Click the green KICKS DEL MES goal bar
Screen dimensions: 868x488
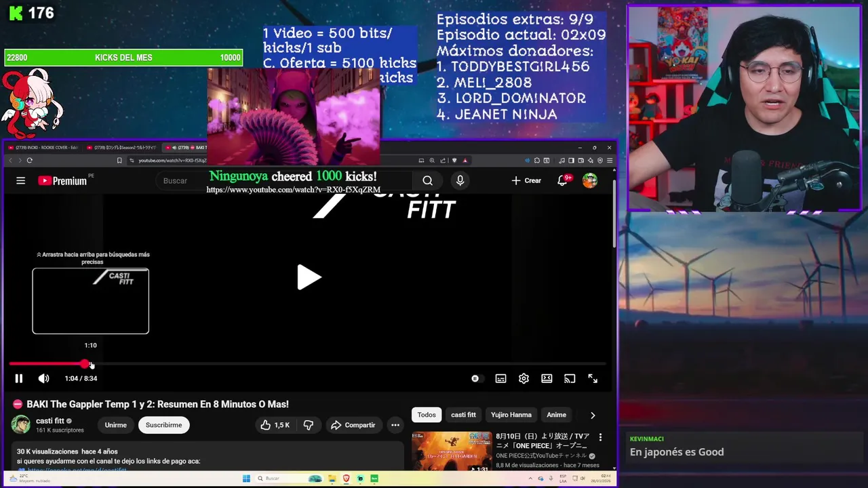pyautogui.click(x=123, y=58)
